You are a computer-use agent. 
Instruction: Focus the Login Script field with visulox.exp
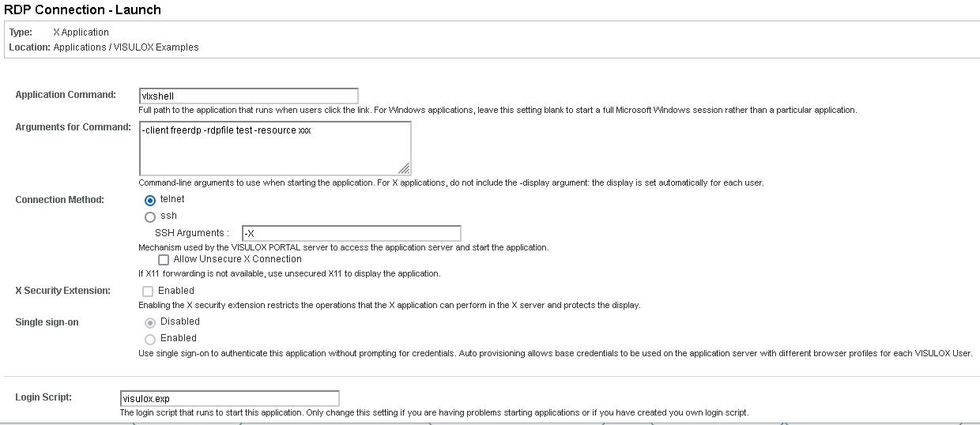pyautogui.click(x=229, y=398)
